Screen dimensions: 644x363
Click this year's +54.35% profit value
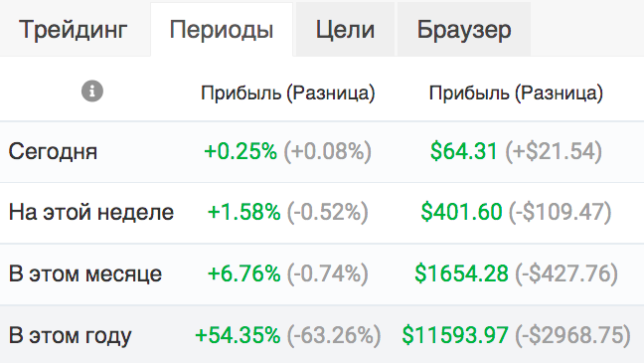click(238, 335)
